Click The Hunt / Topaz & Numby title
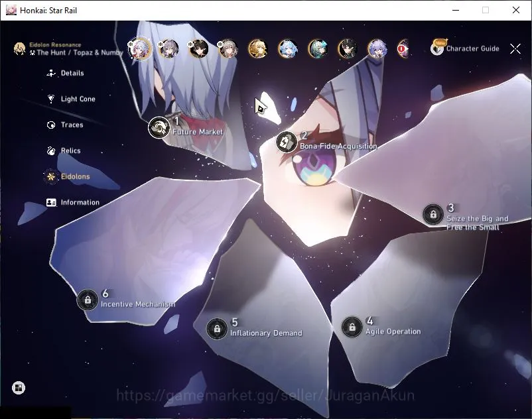The height and width of the screenshot is (419, 532). point(80,52)
